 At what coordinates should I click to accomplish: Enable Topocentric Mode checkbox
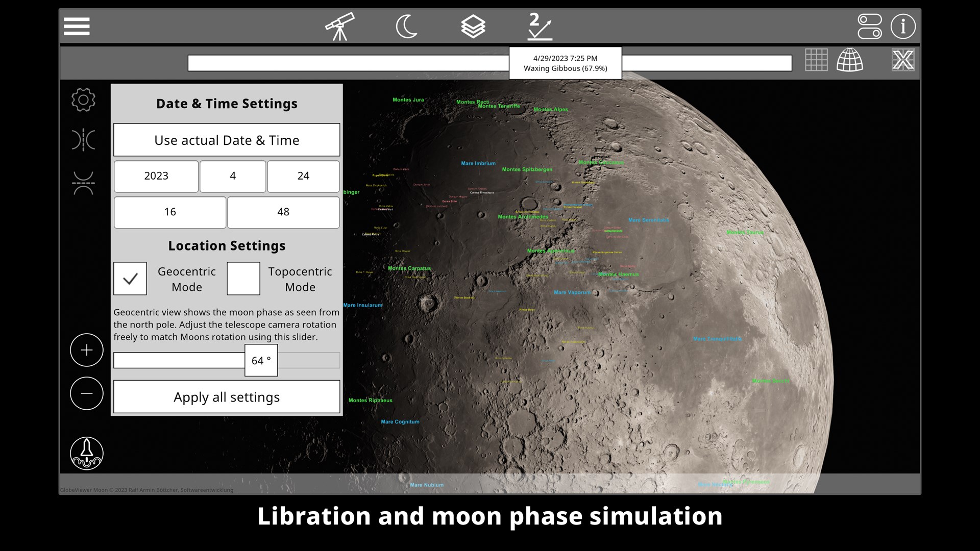point(243,279)
